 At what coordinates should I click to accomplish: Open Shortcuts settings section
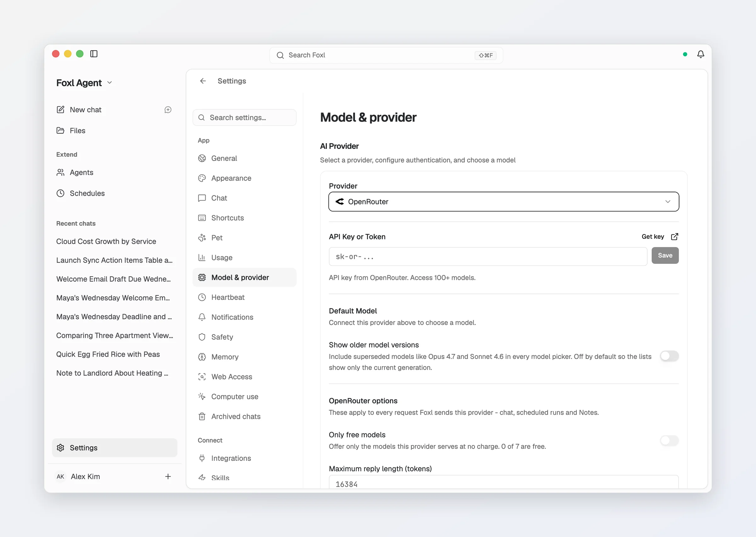244,218
